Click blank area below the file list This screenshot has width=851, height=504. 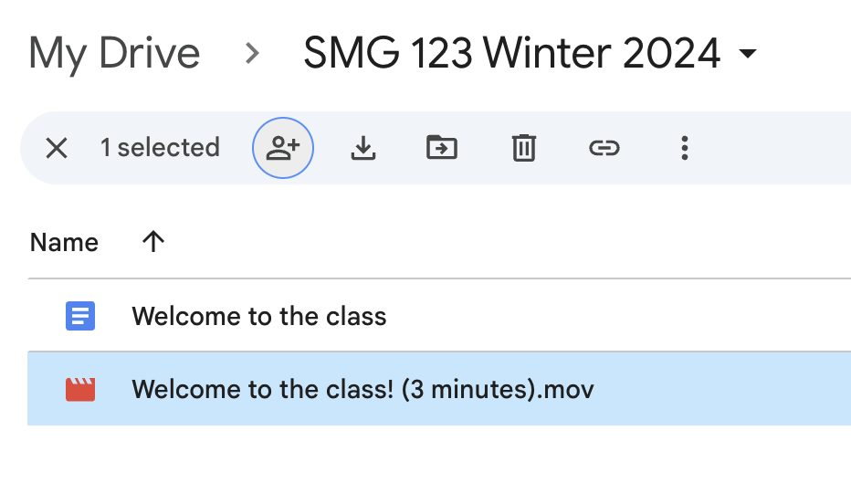tap(438, 466)
